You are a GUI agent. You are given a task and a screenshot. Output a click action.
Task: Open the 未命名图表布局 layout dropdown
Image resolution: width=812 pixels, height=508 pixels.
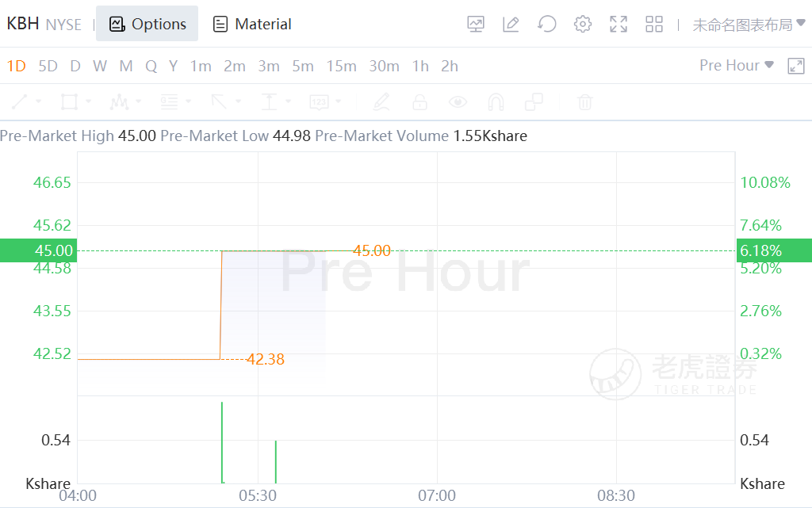(x=749, y=25)
